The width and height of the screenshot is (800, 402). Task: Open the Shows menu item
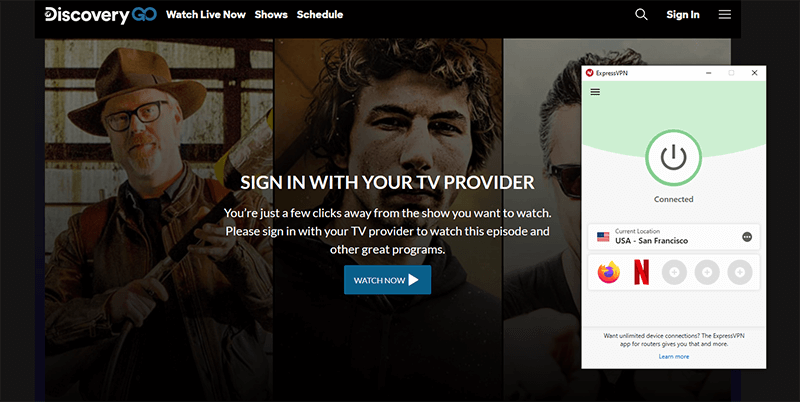(x=271, y=15)
